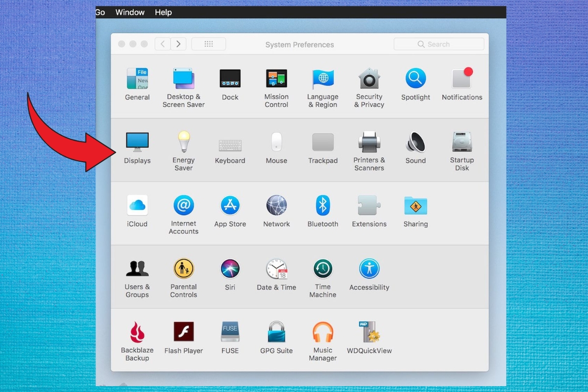The width and height of the screenshot is (588, 392).
Task: Open Startup Disk preferences
Action: point(462,151)
